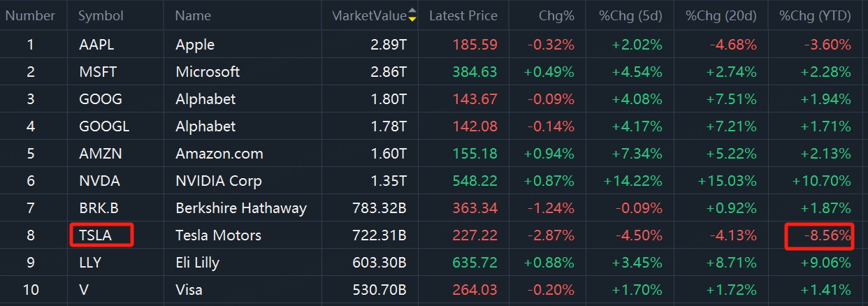Viewport: 868px width, 306px height.
Task: Click Apple's 2.89T market value
Action: tap(387, 45)
